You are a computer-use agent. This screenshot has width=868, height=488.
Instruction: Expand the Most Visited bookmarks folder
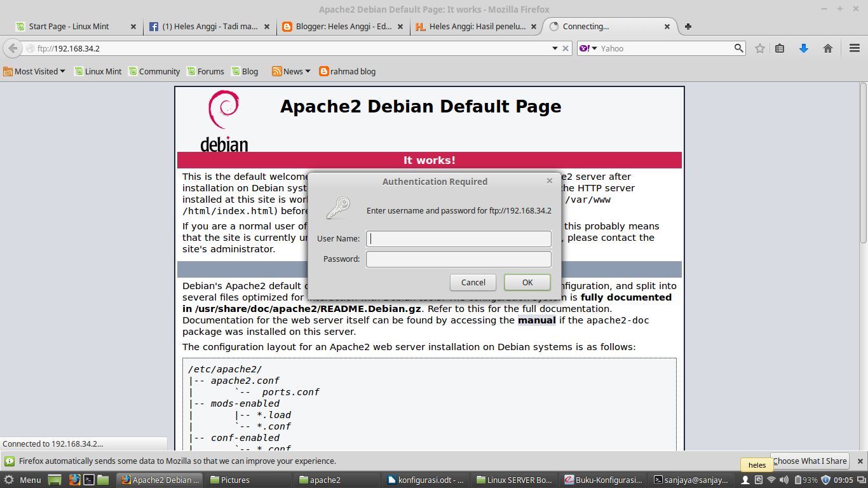pos(34,71)
